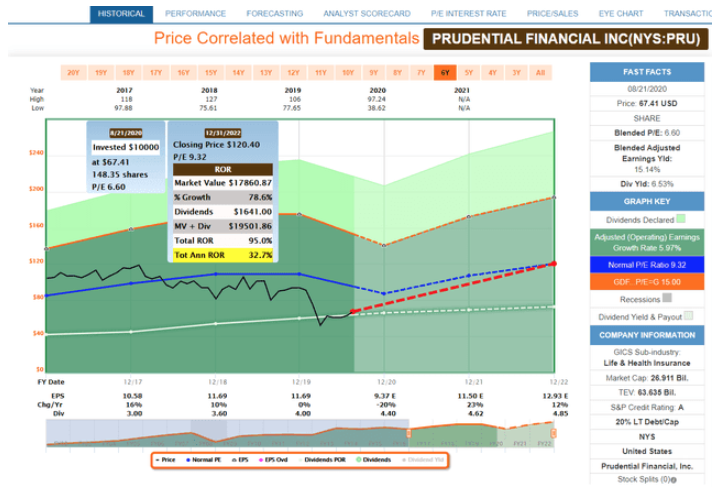Select the 11Y time range button
The height and width of the screenshot is (487, 717).
[321, 73]
